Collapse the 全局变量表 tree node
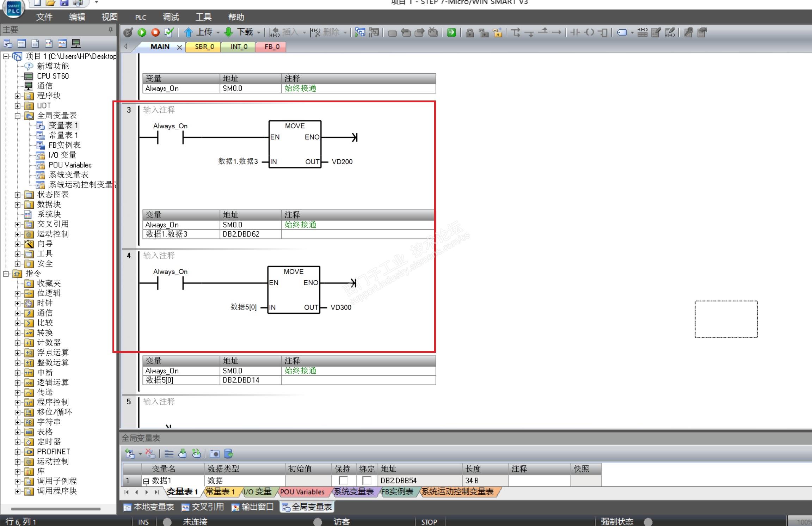The height and width of the screenshot is (526, 812). [x=17, y=116]
